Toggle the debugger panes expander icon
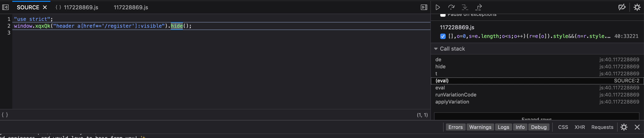 [424, 7]
